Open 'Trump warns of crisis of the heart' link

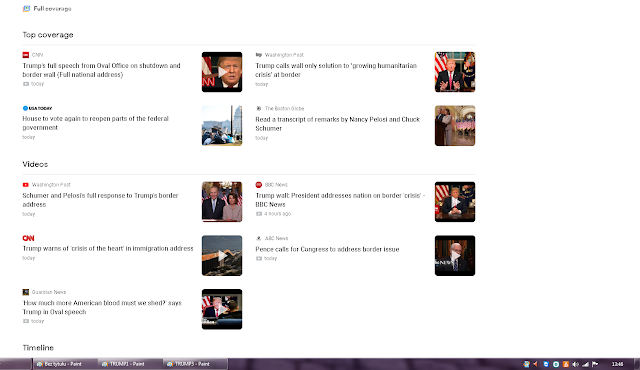click(108, 248)
